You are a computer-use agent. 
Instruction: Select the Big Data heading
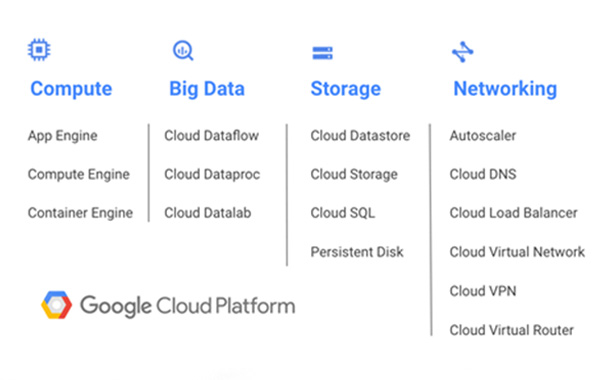point(207,89)
